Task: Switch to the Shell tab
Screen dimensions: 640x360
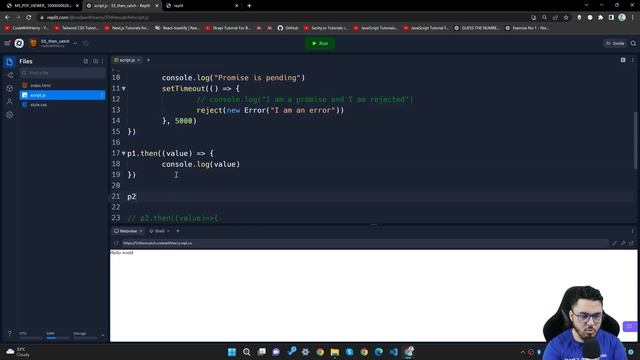Action: 159,231
